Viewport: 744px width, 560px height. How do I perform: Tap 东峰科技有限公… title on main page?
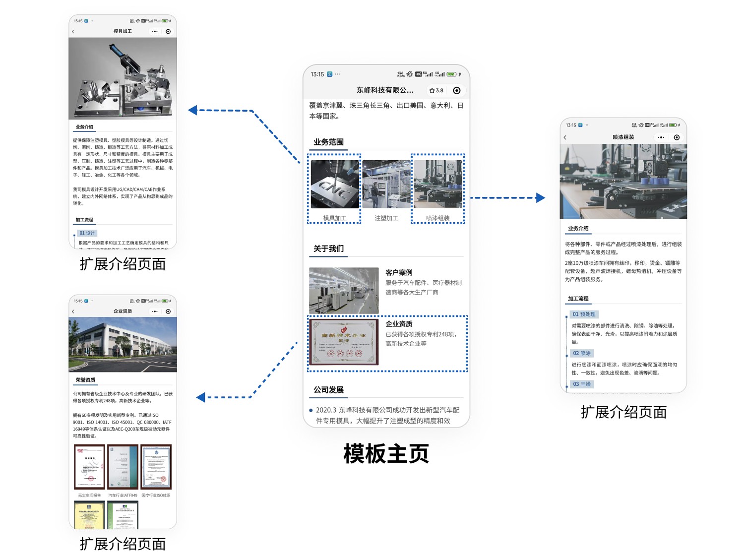385,90
